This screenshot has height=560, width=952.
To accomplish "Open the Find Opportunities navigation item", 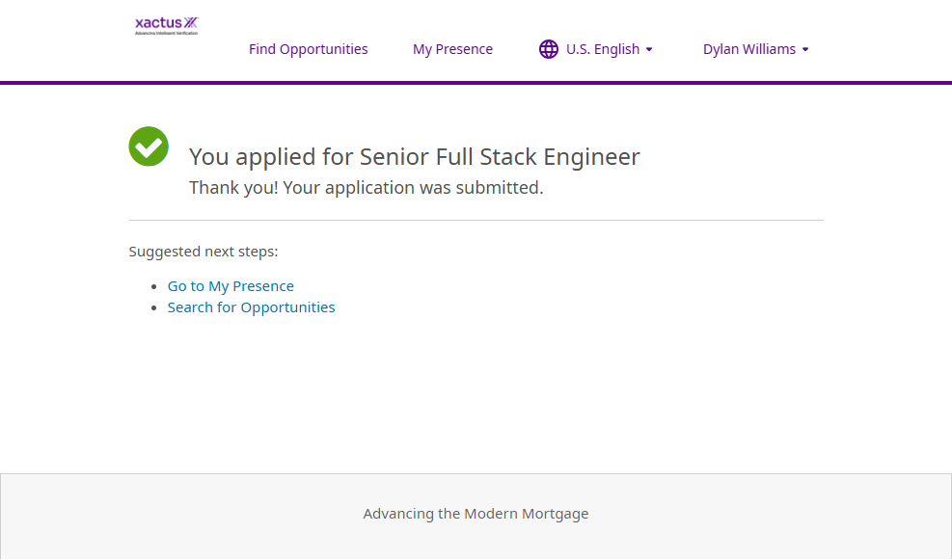I will [308, 49].
